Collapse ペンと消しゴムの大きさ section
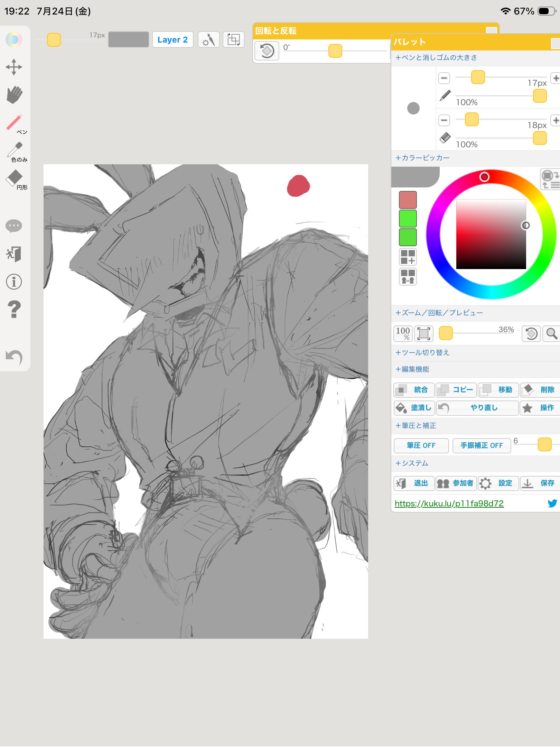This screenshot has height=747, width=560. pyautogui.click(x=436, y=58)
